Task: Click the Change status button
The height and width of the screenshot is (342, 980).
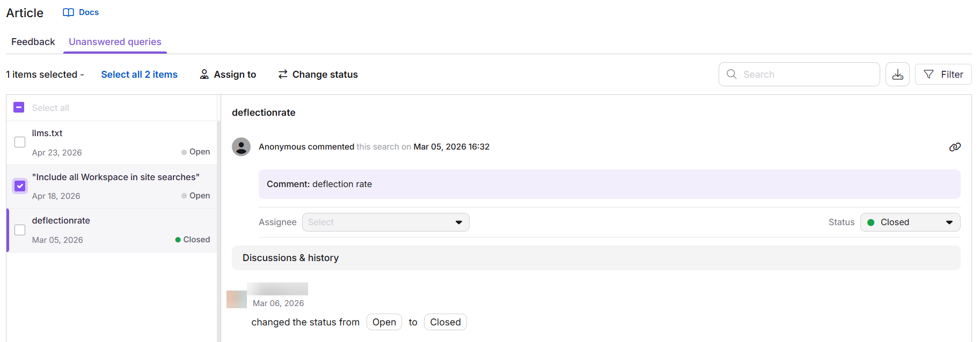Action: 318,75
